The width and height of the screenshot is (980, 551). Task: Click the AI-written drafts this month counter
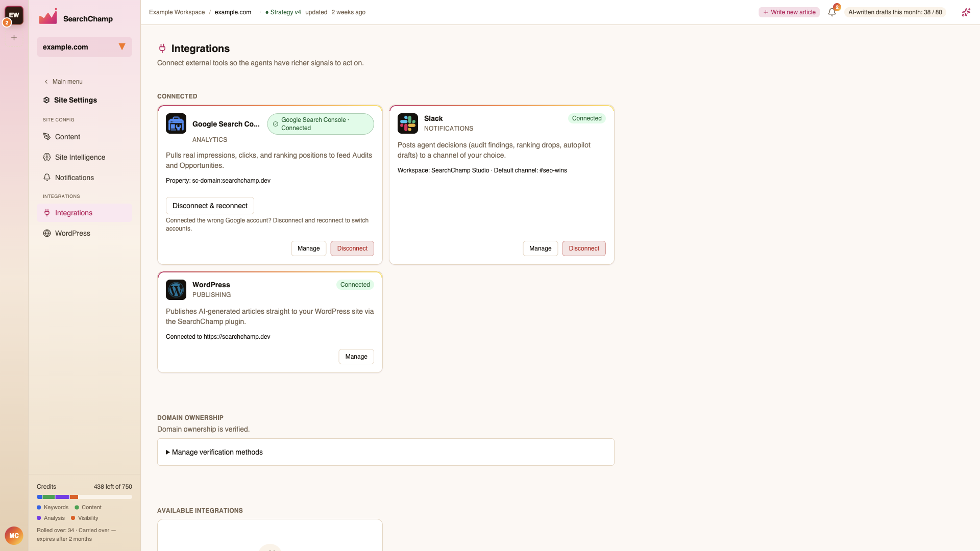895,12
